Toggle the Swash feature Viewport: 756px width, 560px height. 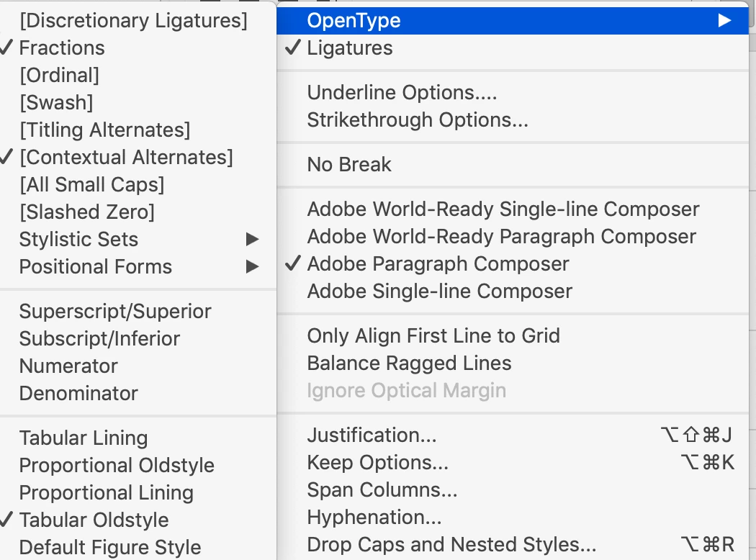coord(138,103)
